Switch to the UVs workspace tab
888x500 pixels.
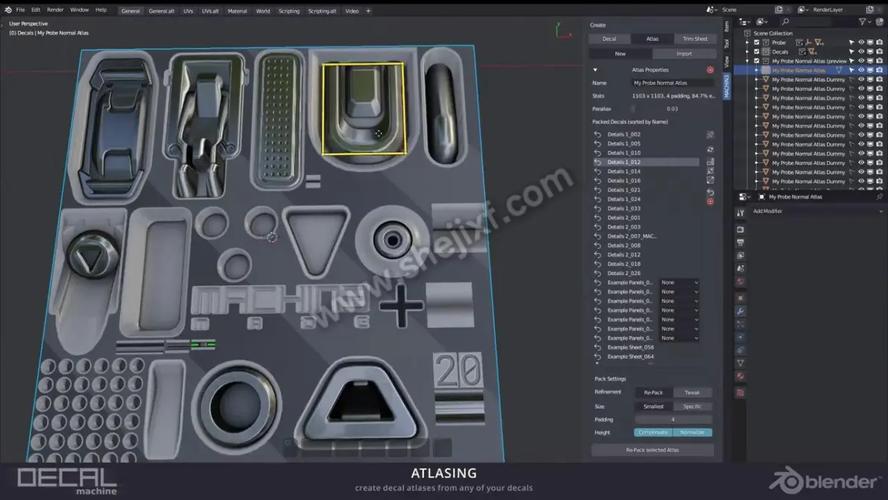tap(188, 11)
